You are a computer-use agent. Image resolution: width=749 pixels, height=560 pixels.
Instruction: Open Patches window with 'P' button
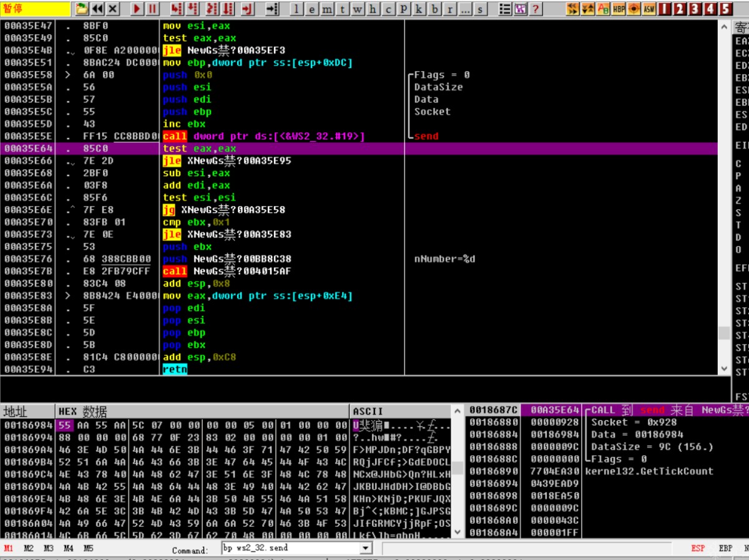[x=403, y=9]
